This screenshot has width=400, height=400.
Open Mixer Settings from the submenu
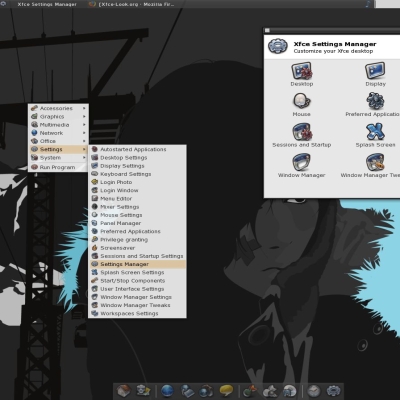138,207
